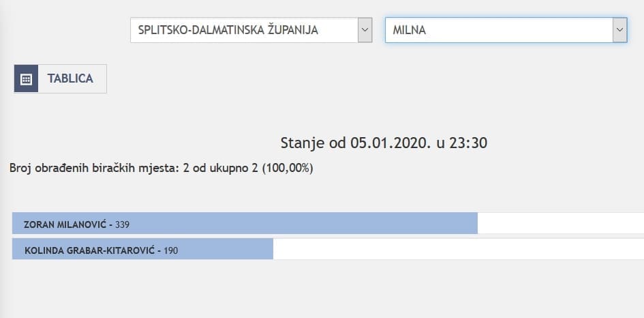644x318 pixels.
Task: Click the '23:30' time in the heading
Action: [x=470, y=143]
